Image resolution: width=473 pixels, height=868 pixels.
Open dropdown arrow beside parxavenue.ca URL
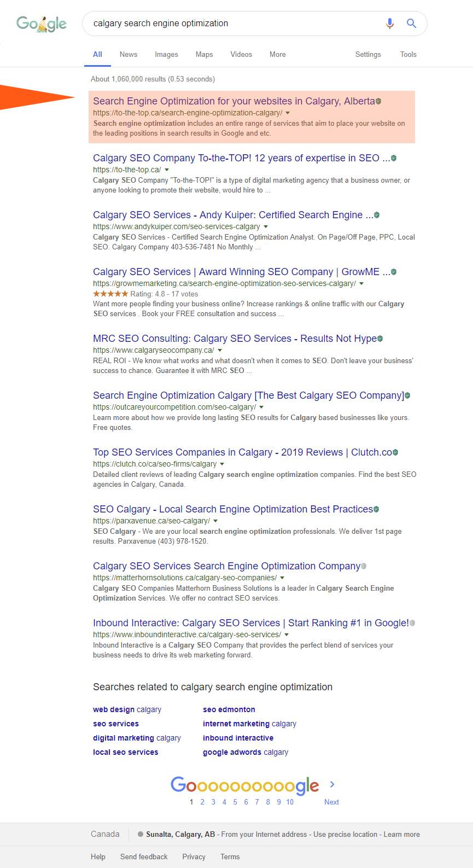tap(215, 521)
